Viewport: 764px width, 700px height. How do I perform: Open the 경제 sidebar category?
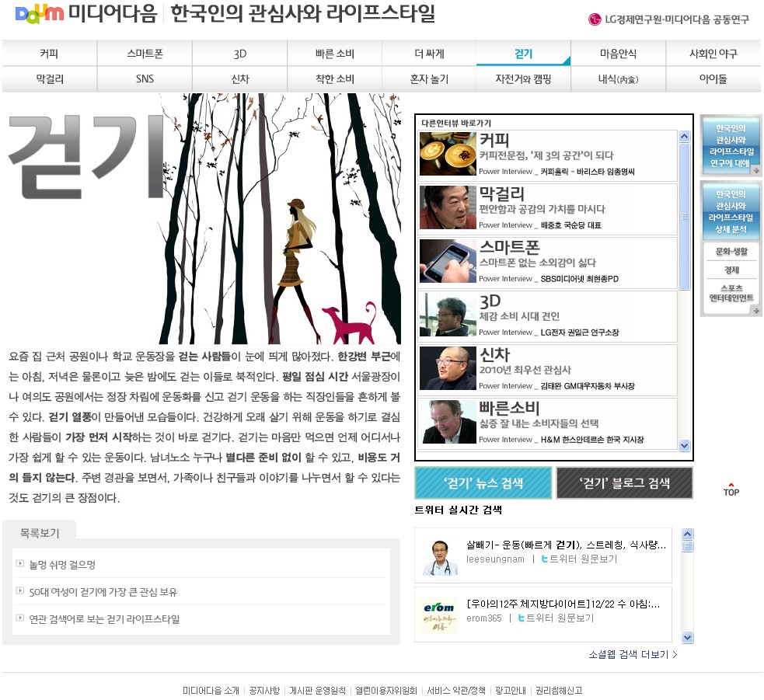point(731,270)
